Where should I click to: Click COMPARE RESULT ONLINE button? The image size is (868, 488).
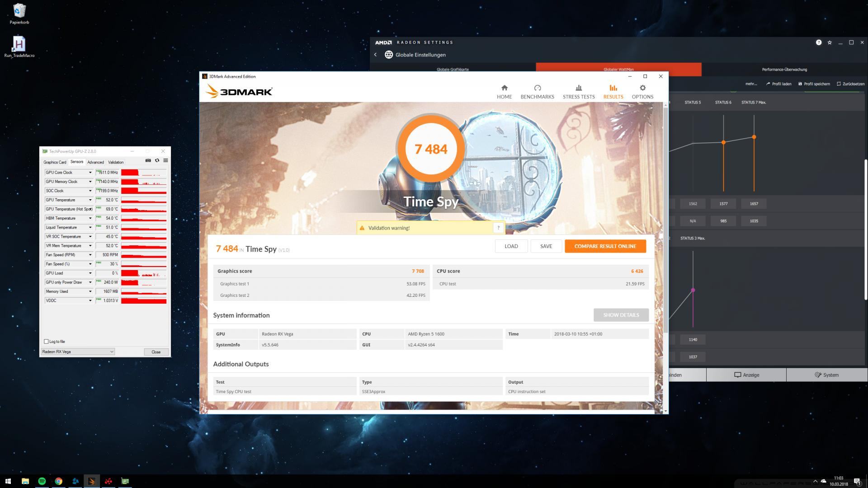(605, 246)
